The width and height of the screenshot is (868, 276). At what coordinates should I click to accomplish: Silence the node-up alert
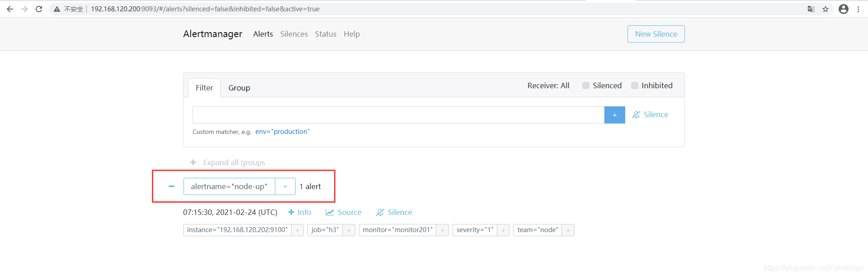(x=394, y=212)
